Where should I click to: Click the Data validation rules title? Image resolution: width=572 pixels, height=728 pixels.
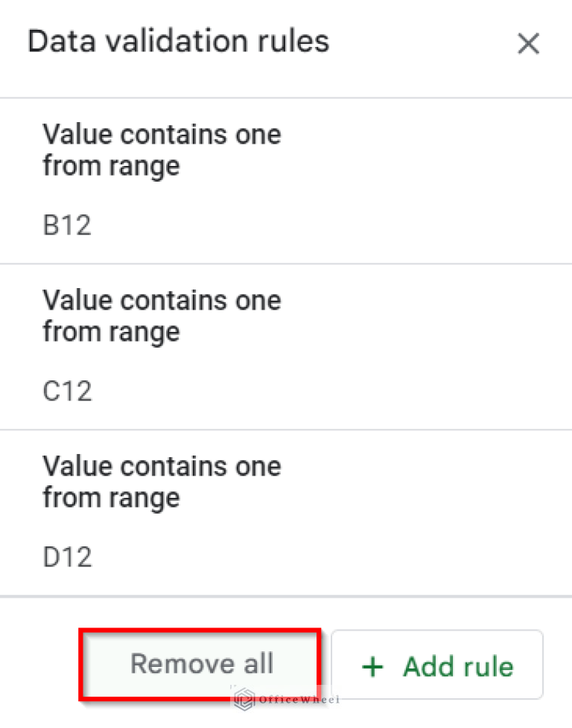coord(178,42)
